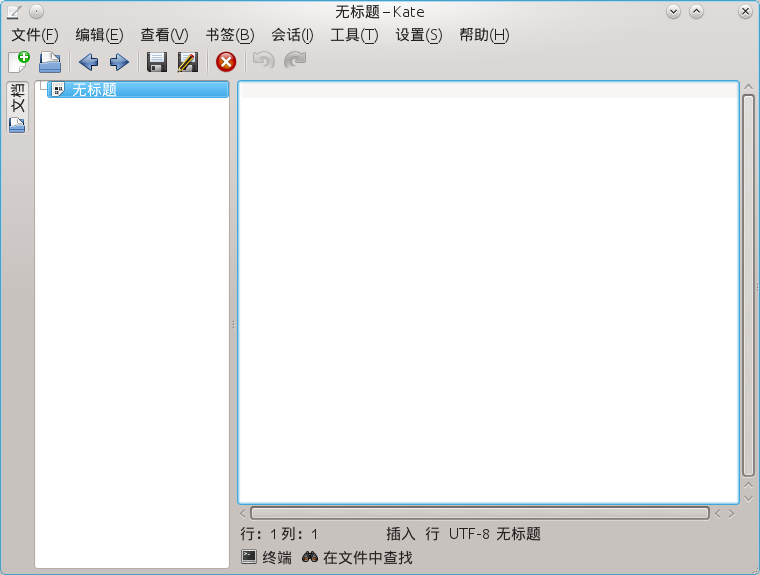This screenshot has width=760, height=575.
Task: Click the document icon beside 无标题 in list
Action: 58,89
